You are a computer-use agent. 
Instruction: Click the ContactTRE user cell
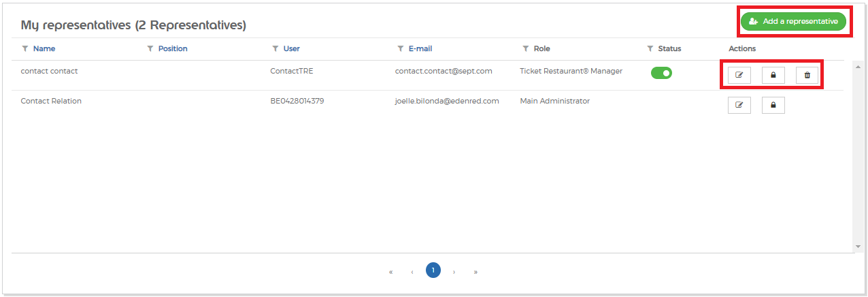[292, 71]
